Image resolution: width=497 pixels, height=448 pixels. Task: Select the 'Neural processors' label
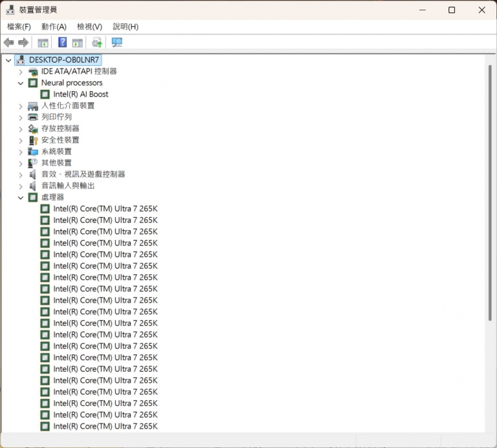[72, 83]
